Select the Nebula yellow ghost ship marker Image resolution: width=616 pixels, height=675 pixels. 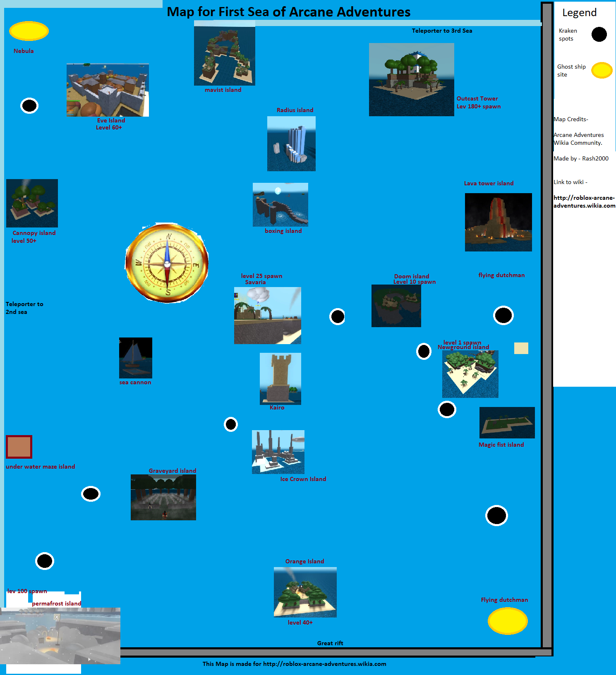coord(29,31)
